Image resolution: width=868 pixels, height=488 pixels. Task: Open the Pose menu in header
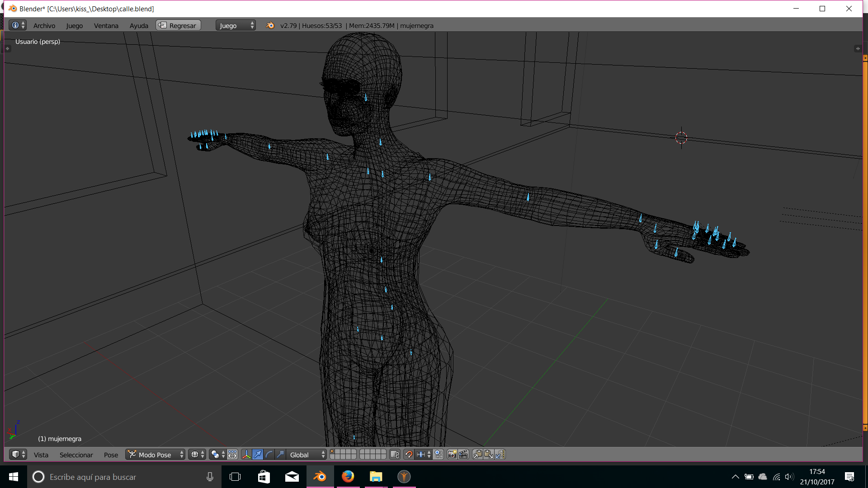coord(111,455)
